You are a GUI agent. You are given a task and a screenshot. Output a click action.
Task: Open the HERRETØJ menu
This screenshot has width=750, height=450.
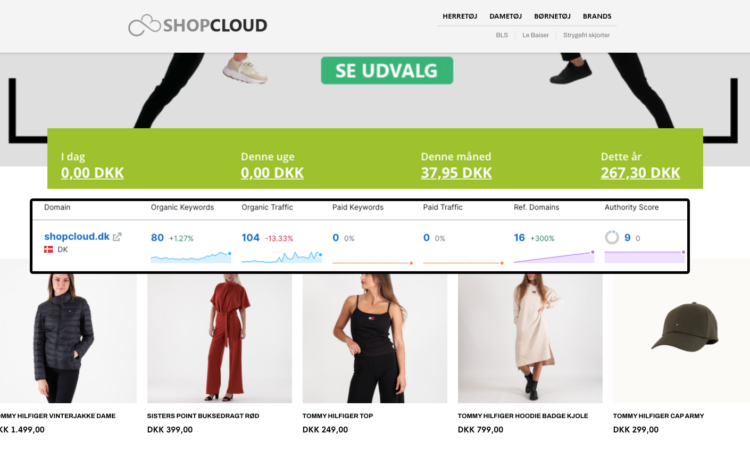(x=460, y=16)
